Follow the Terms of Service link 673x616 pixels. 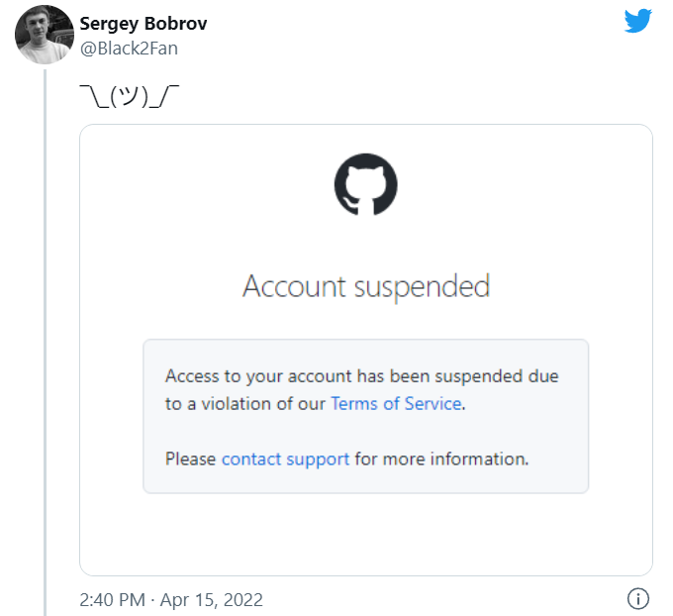(x=396, y=404)
